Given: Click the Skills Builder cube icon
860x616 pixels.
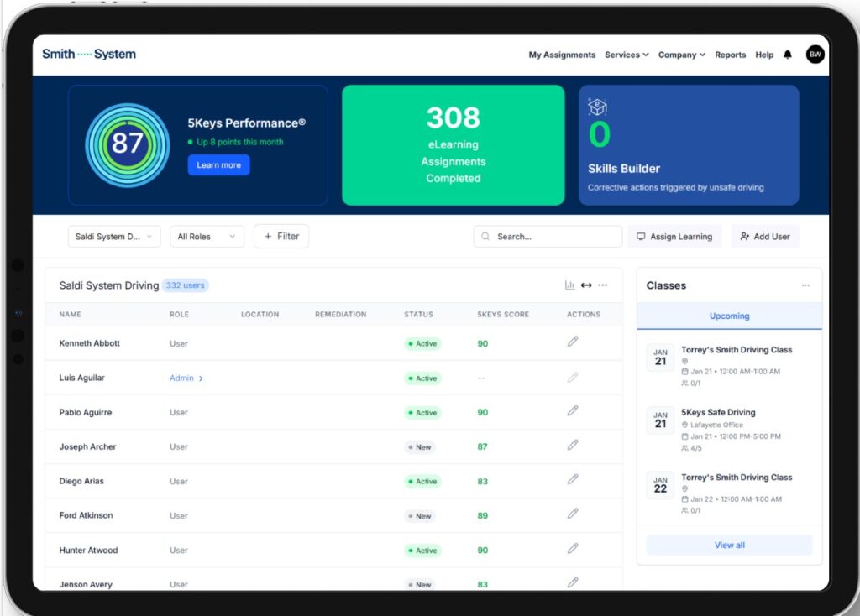Looking at the screenshot, I should tap(598, 107).
